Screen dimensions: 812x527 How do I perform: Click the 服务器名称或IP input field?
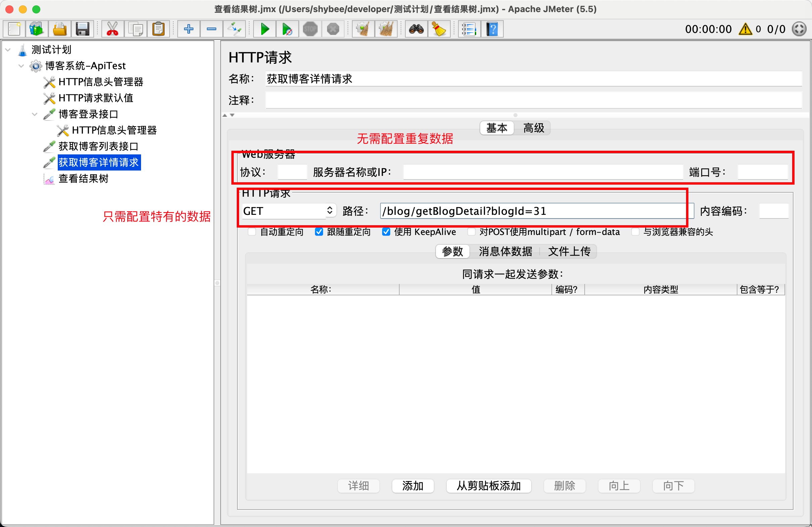tap(543, 172)
